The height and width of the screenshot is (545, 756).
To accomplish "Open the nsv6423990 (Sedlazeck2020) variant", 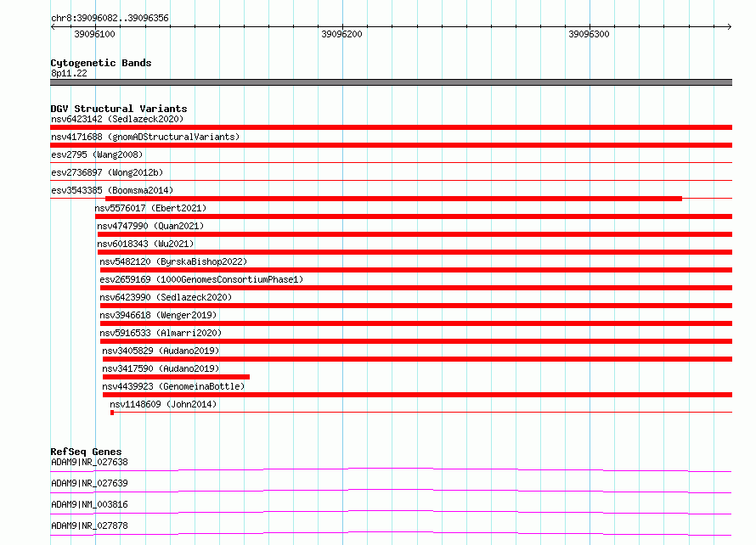I will pyautogui.click(x=166, y=297).
